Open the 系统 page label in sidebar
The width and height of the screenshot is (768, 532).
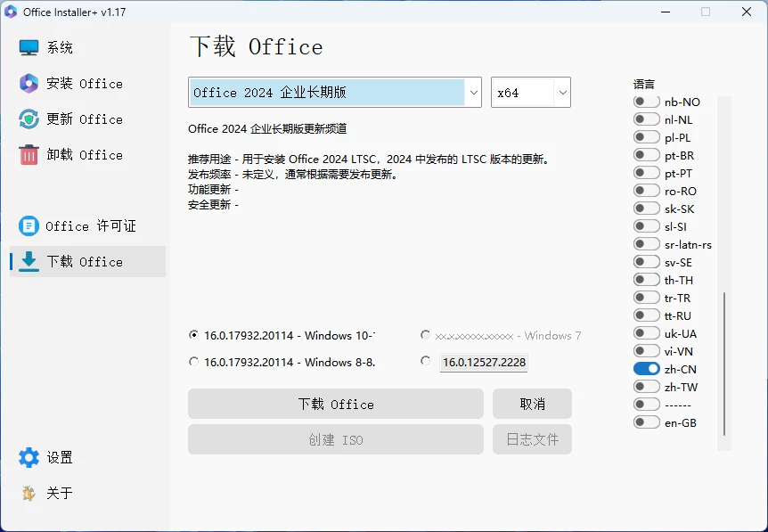click(x=61, y=48)
